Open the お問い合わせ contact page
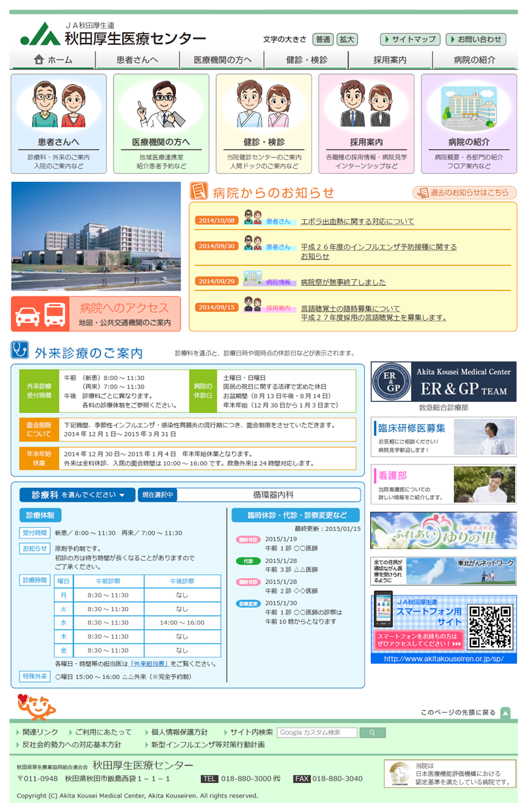This screenshot has width=527, height=812. point(476,40)
